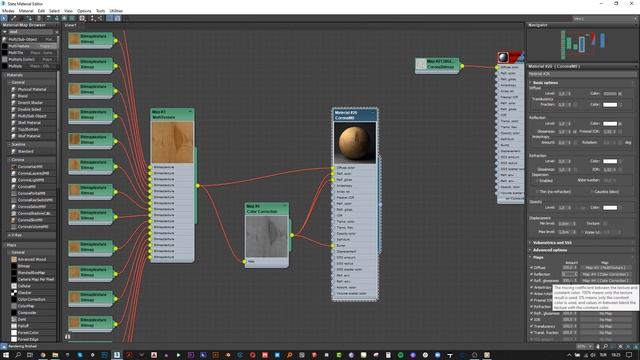Image resolution: width=640 pixels, height=360 pixels.
Task: Collapse the Basic options rollout
Action: click(x=545, y=82)
